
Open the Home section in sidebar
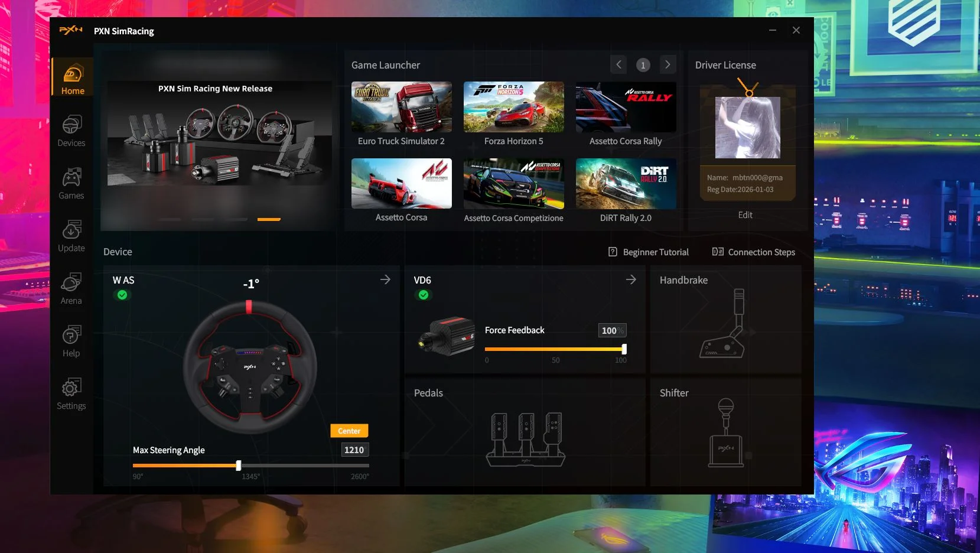(x=72, y=77)
